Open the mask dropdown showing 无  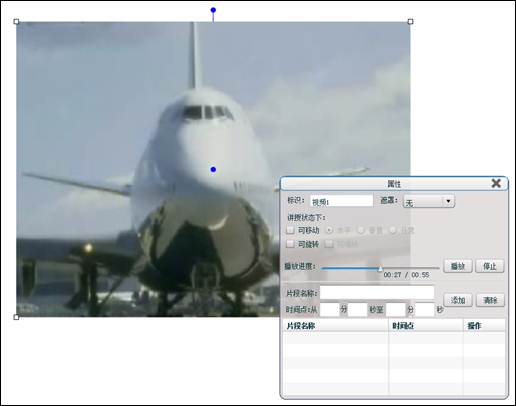429,201
